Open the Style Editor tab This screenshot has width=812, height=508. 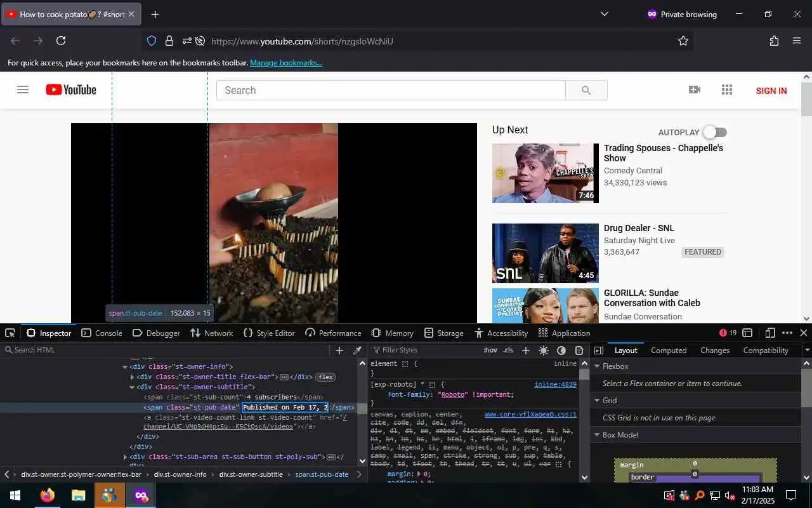[269, 333]
